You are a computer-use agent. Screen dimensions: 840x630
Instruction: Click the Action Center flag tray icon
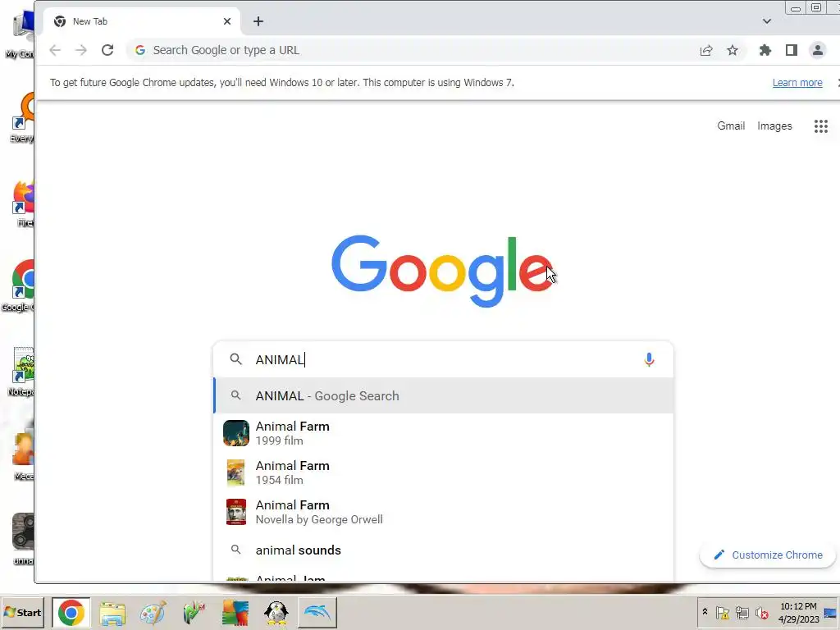click(722, 612)
